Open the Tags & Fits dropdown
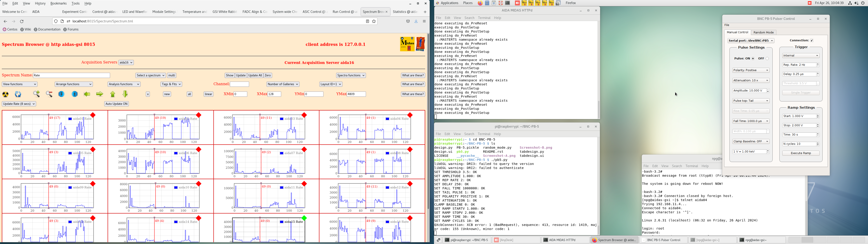The image size is (868, 244). pyautogui.click(x=171, y=84)
